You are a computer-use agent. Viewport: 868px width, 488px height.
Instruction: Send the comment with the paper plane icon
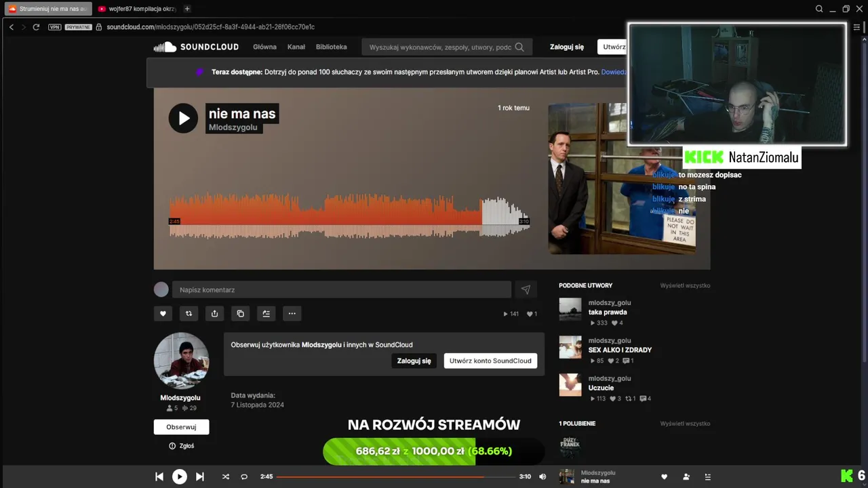point(526,289)
